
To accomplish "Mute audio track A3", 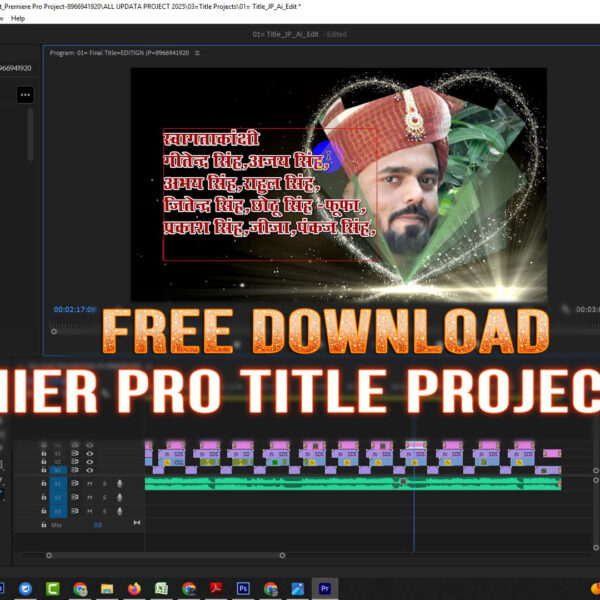I will 90,511.
